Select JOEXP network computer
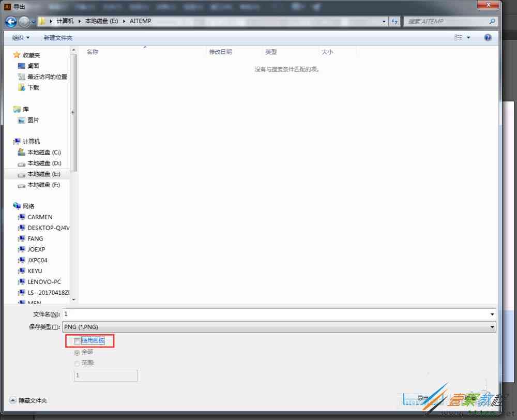 (x=32, y=249)
